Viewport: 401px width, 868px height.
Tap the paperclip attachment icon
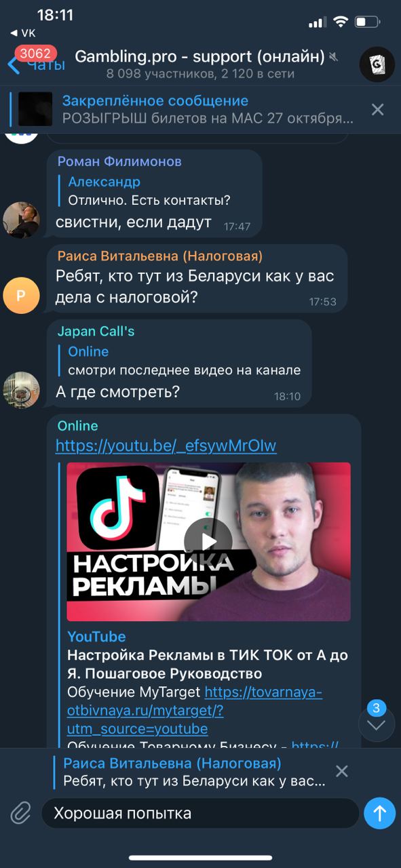coord(21,812)
